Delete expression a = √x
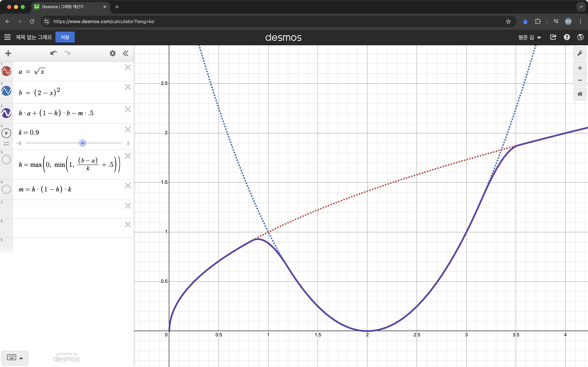This screenshot has width=588, height=367. pos(128,68)
